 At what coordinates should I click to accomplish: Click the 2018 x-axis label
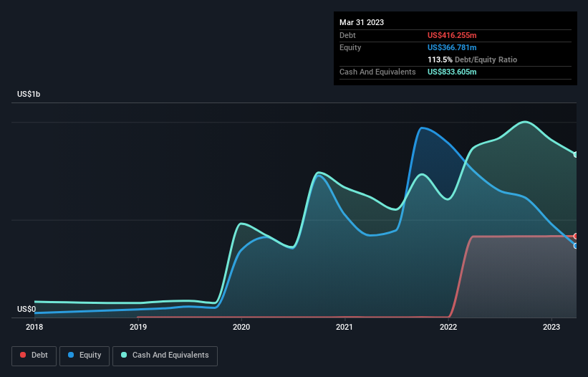click(34, 327)
